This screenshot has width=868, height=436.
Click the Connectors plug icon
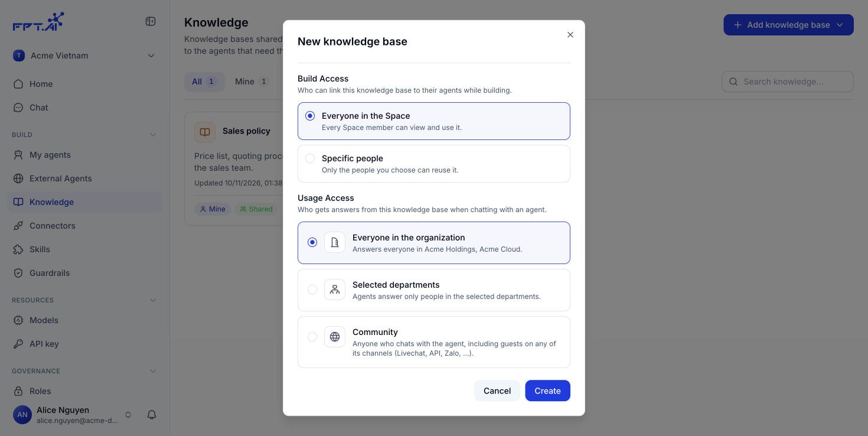tap(18, 226)
